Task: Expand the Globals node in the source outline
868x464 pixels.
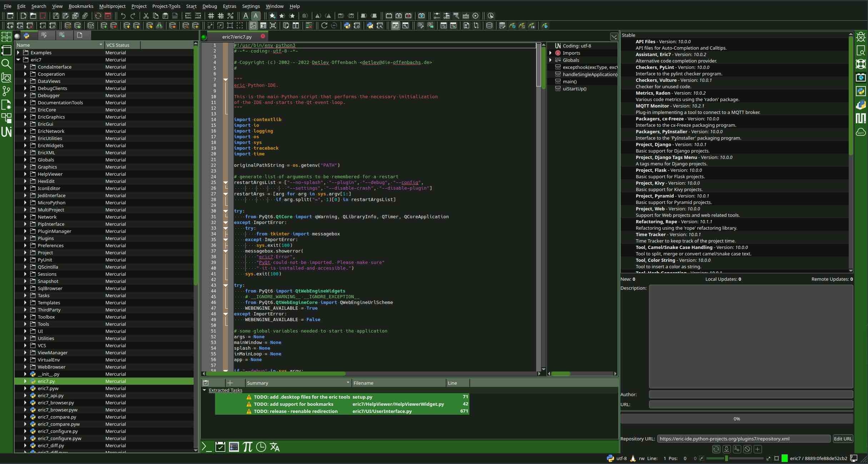Action: pos(550,60)
